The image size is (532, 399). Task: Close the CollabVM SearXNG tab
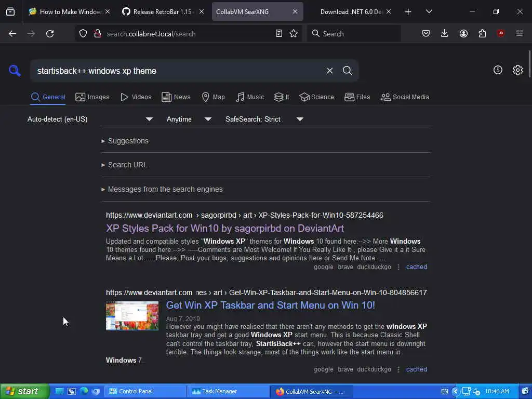tap(295, 11)
